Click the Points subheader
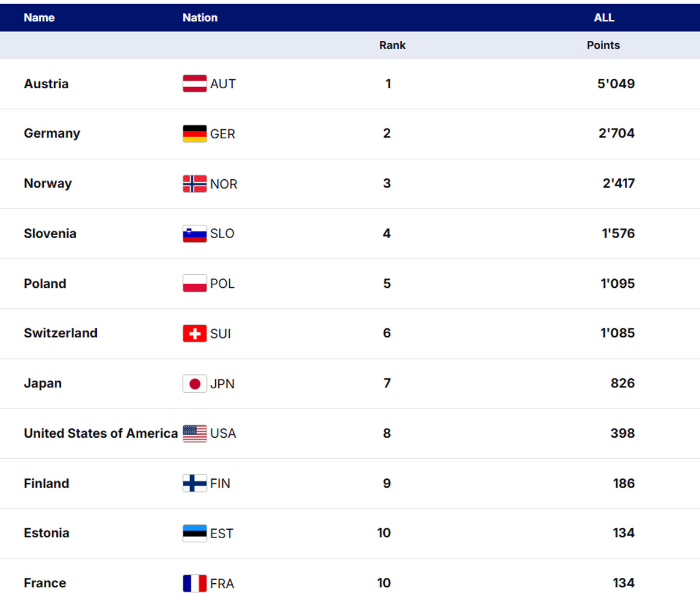700x603 pixels. [603, 46]
